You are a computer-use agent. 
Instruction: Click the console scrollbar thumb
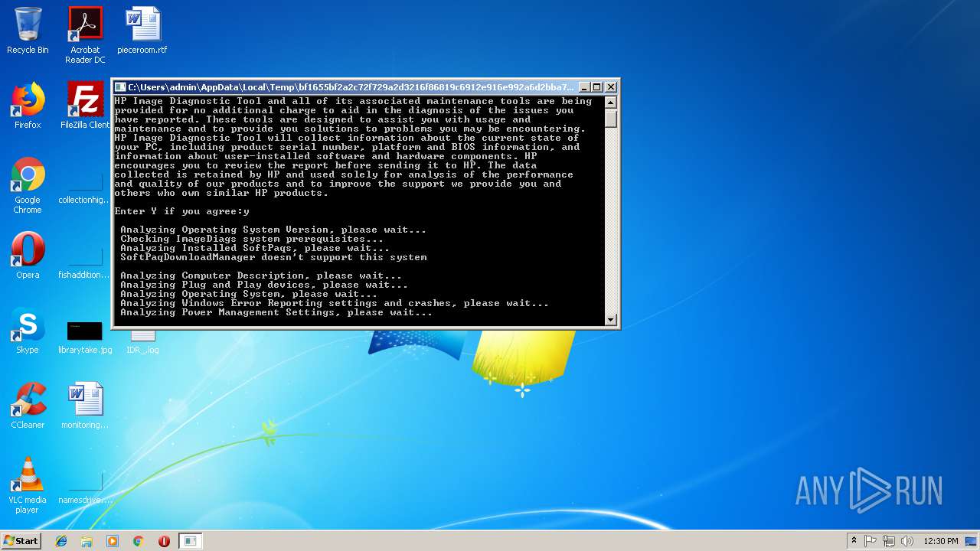pyautogui.click(x=611, y=118)
